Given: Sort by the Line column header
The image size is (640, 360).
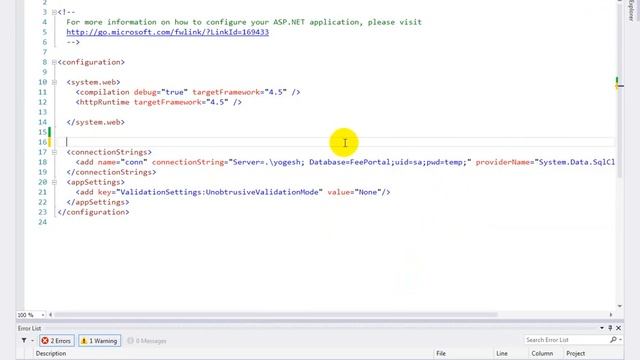Looking at the screenshot, I should [502, 353].
